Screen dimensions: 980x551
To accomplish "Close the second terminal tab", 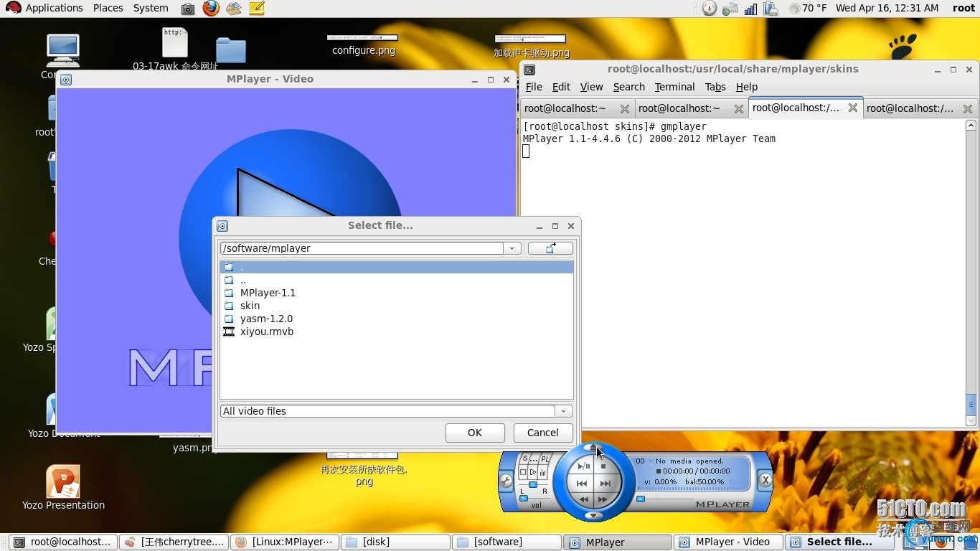I will [739, 108].
